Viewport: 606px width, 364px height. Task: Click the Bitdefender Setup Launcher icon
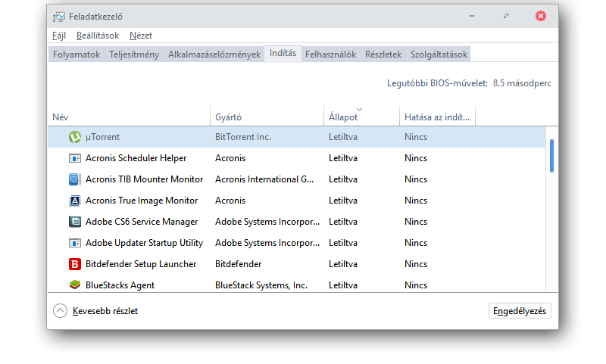click(75, 264)
